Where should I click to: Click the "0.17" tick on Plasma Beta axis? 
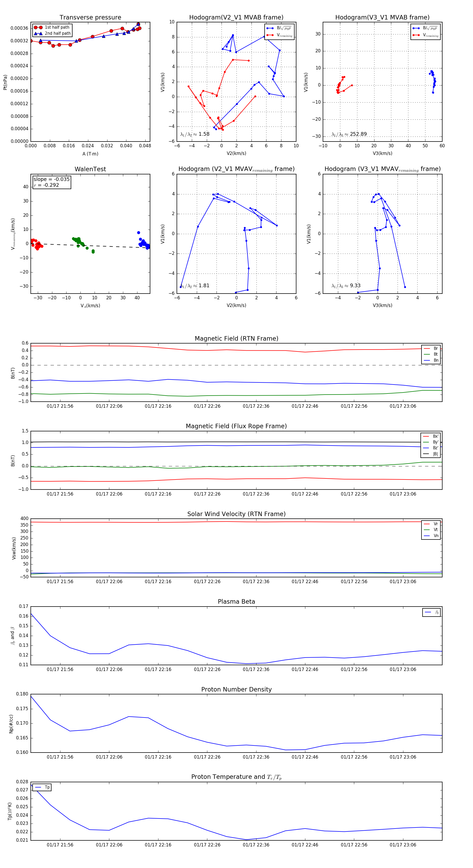tap(24, 607)
